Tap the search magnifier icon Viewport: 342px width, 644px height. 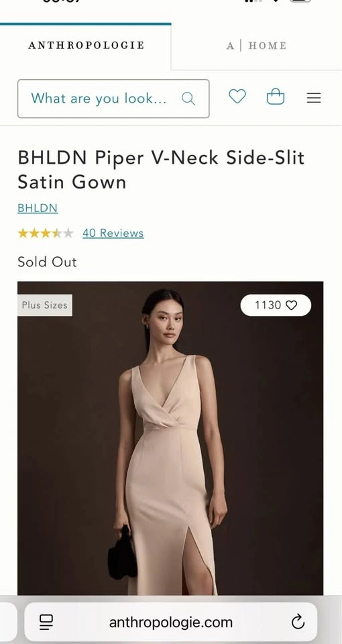[x=188, y=99]
